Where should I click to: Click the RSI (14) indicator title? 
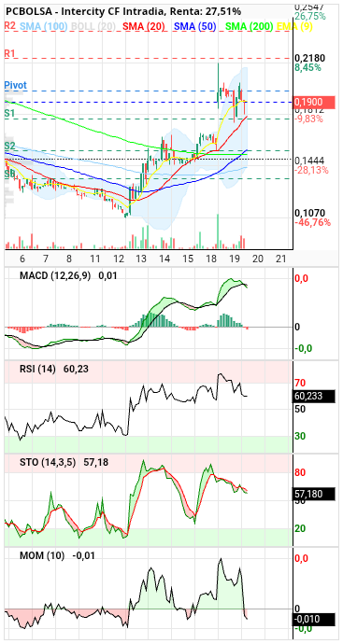[37, 370]
